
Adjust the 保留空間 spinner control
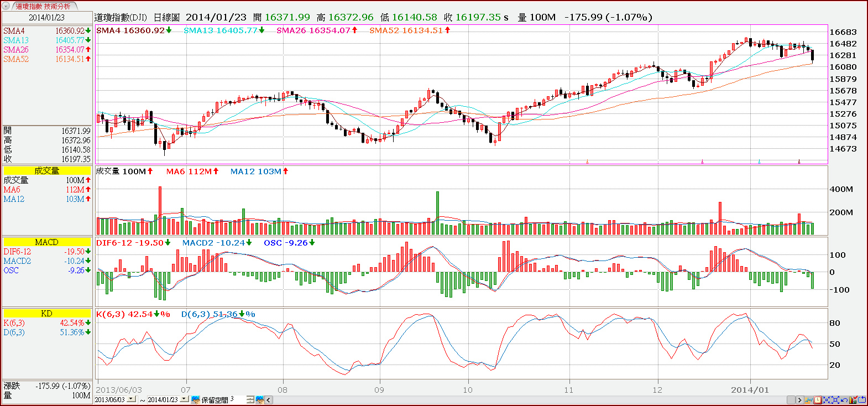tap(250, 399)
